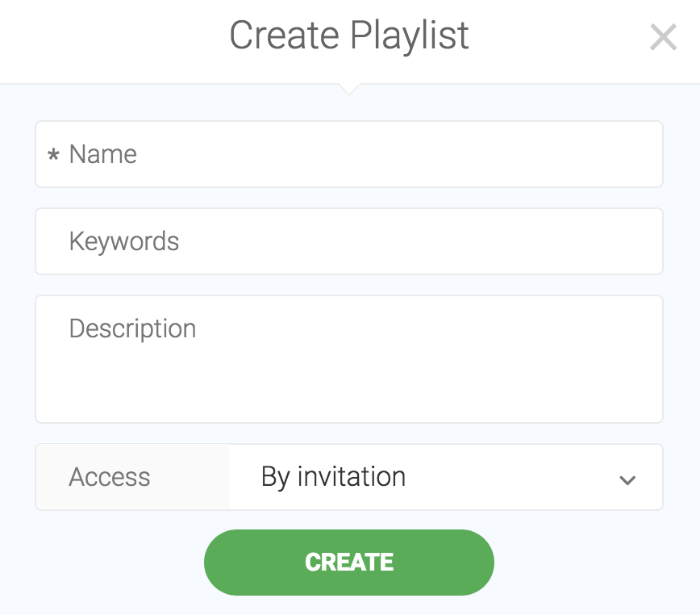The height and width of the screenshot is (615, 700).
Task: Focus the playlist Name field
Action: [x=349, y=154]
